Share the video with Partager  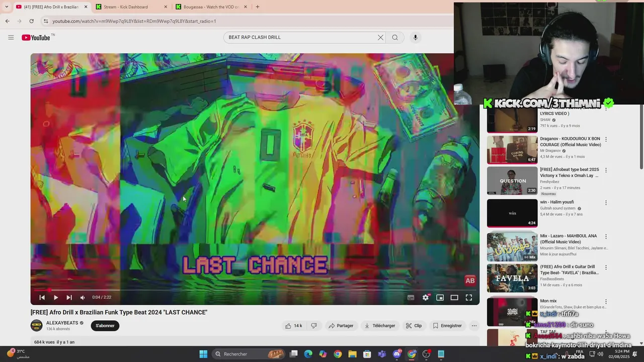[341, 326]
